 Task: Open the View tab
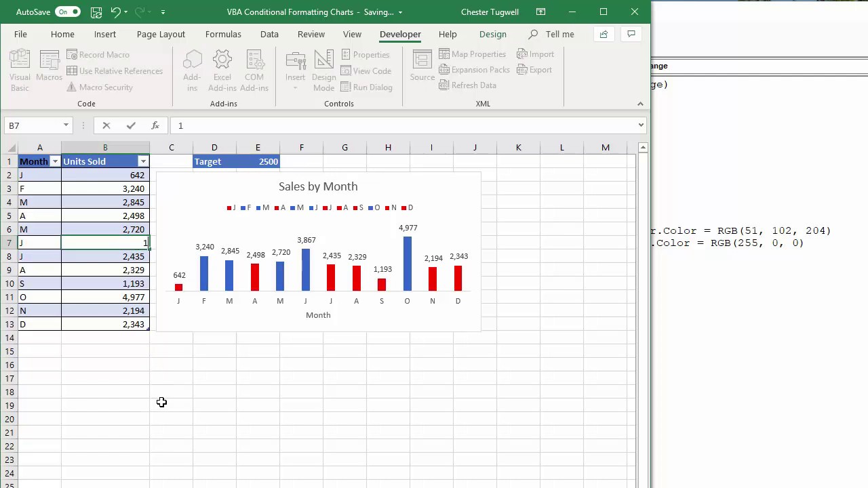[x=352, y=34]
